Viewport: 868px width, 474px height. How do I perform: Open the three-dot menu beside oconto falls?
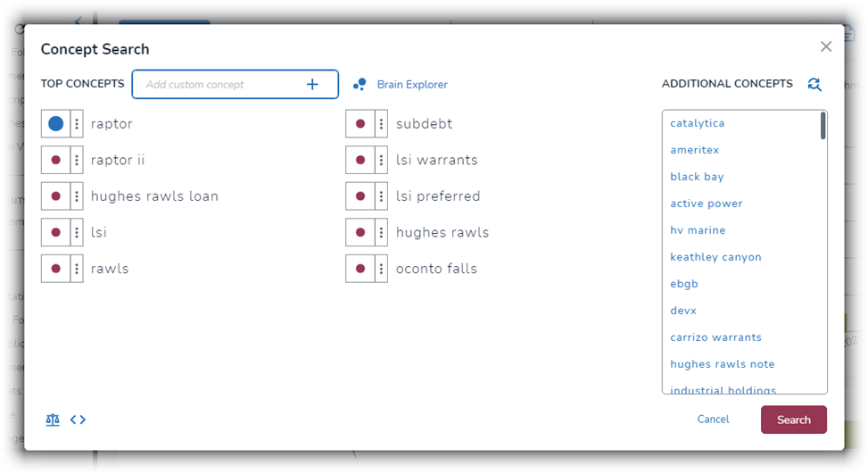(x=381, y=269)
